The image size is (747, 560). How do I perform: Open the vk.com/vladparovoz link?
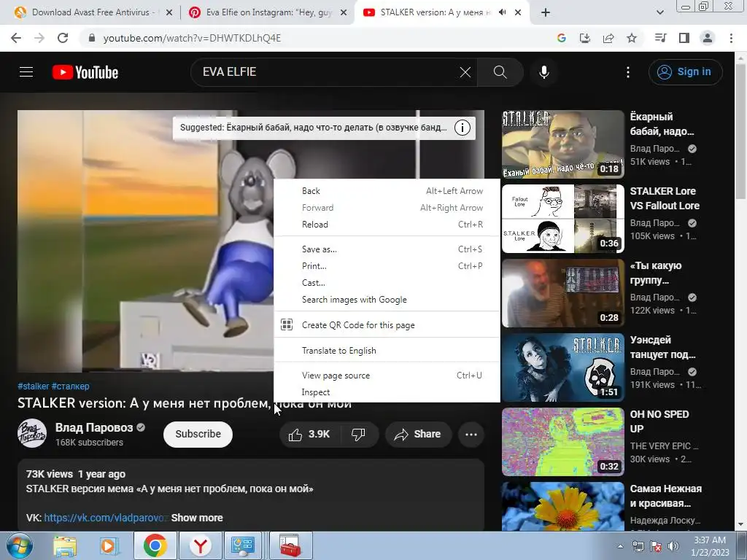click(104, 518)
